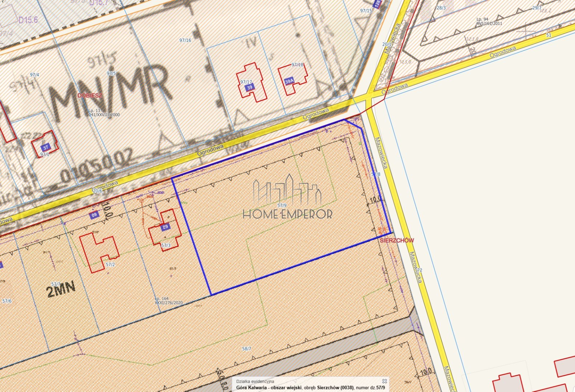Close the Działka ewidencyjna info popup

point(384,381)
